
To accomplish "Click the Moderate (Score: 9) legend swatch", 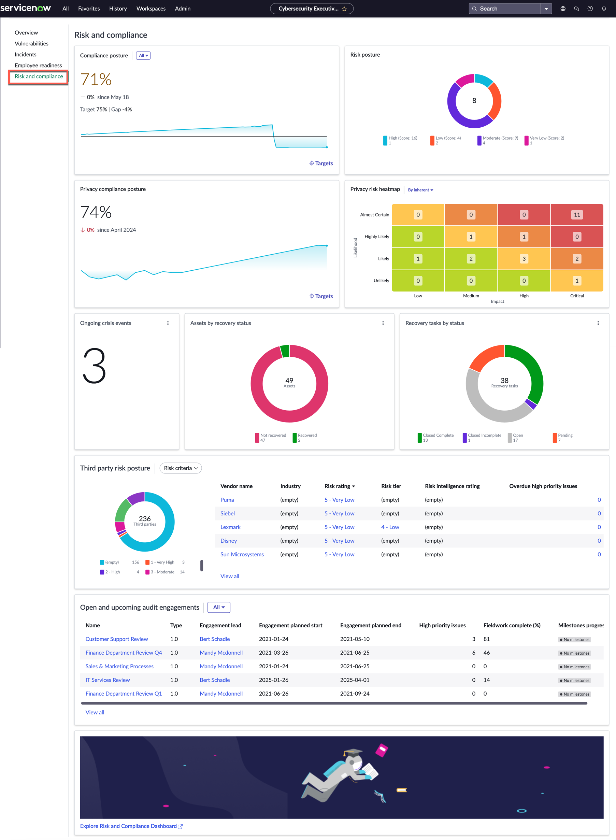I will tap(479, 140).
